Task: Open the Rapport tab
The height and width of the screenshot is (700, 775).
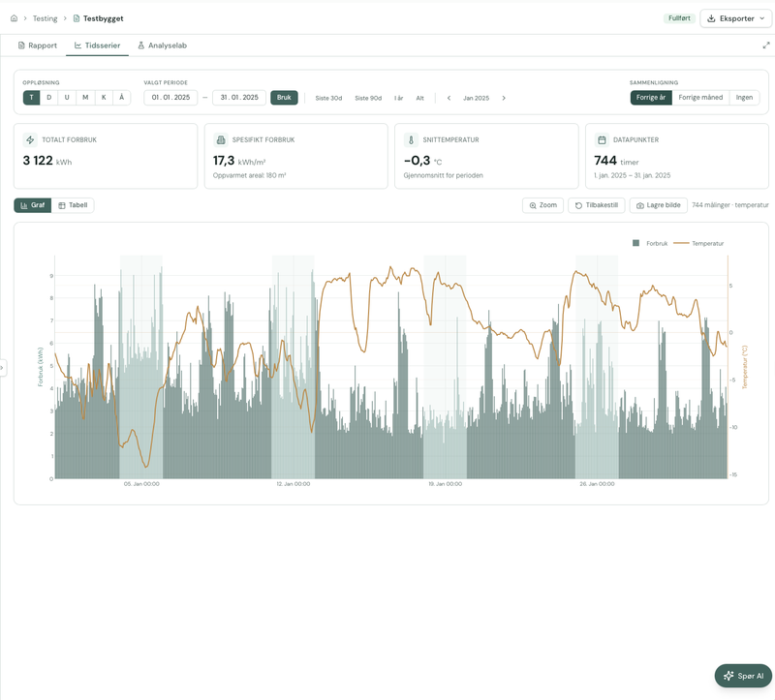Action: point(38,46)
